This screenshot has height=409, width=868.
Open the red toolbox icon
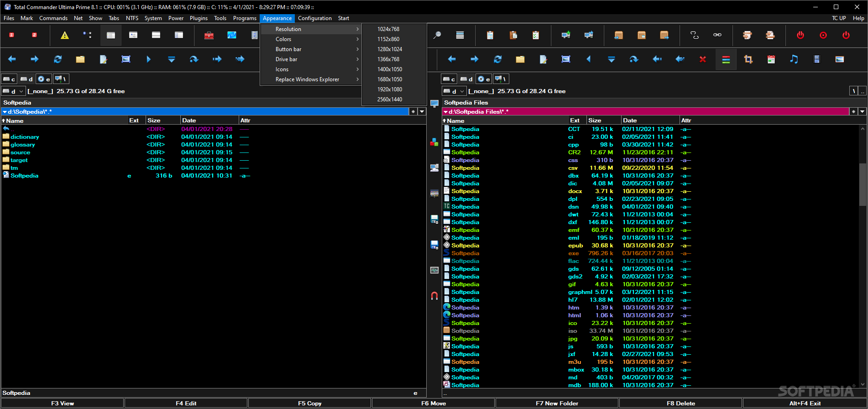tap(209, 35)
